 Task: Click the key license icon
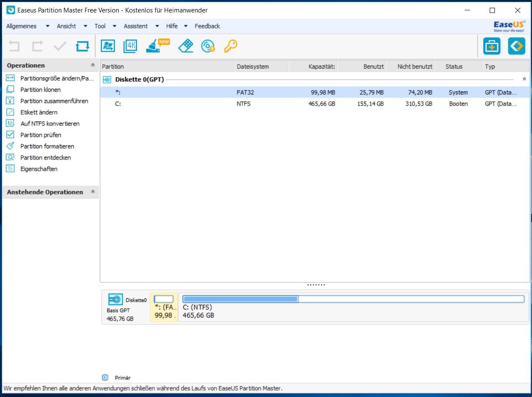231,46
